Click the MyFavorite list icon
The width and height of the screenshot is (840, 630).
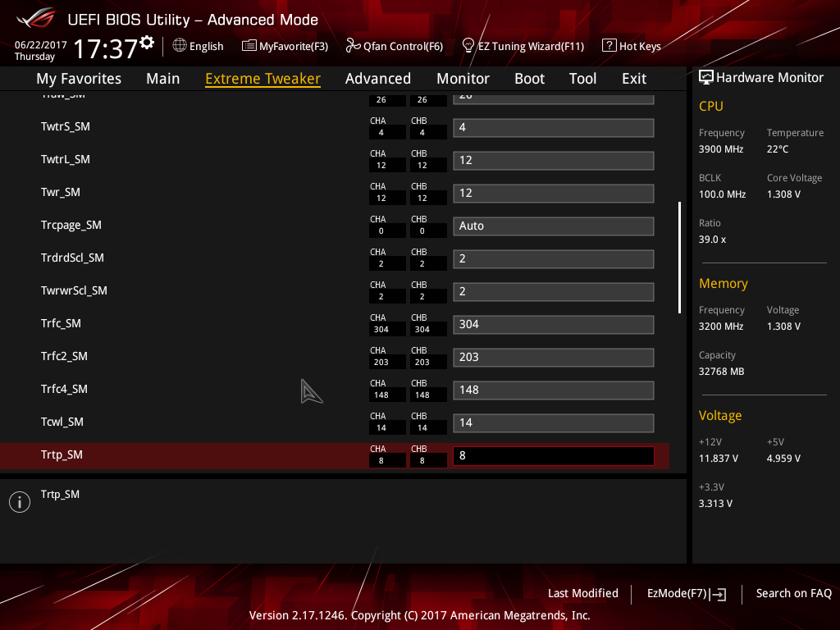coord(249,46)
